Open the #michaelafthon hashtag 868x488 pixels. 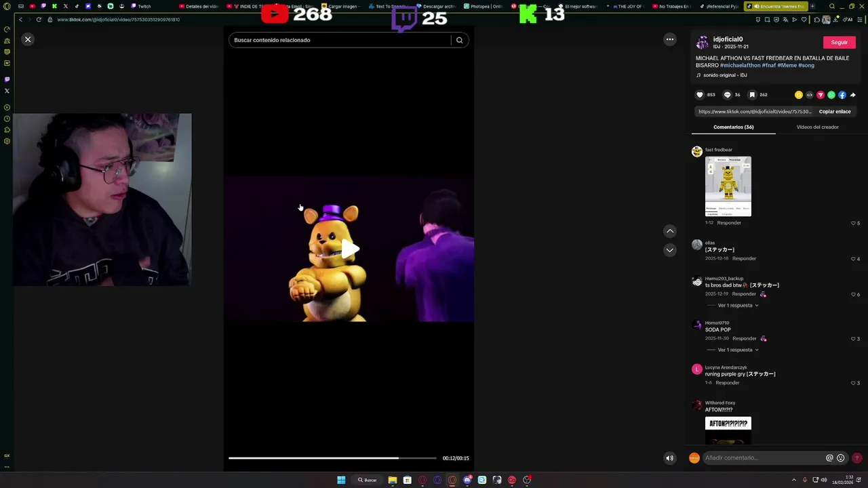coord(740,65)
